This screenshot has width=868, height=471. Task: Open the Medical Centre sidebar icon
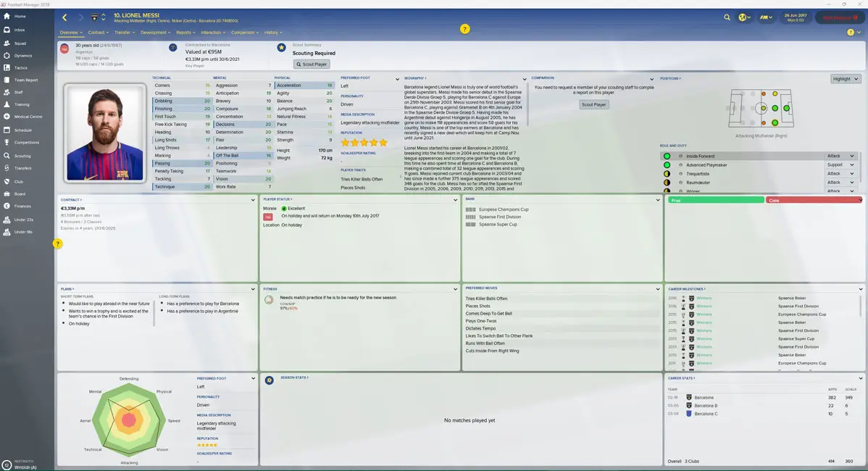tap(7, 116)
